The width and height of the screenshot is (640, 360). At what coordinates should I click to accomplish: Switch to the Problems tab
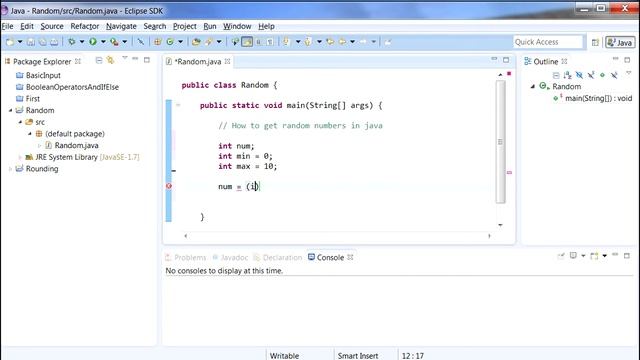pos(186,257)
